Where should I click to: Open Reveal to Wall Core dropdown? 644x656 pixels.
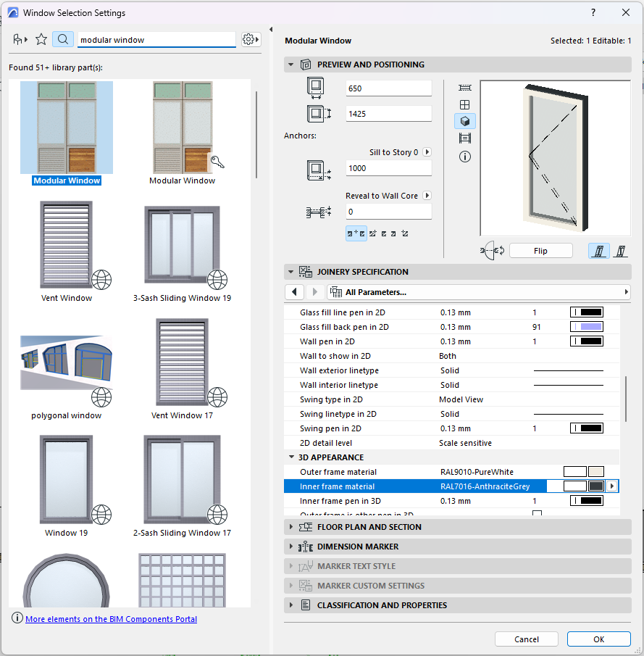427,196
